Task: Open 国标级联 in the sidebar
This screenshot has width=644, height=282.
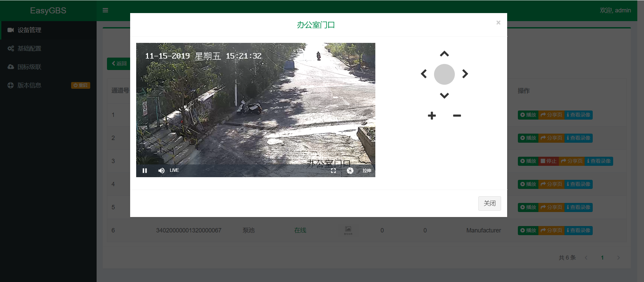Action: [48, 67]
